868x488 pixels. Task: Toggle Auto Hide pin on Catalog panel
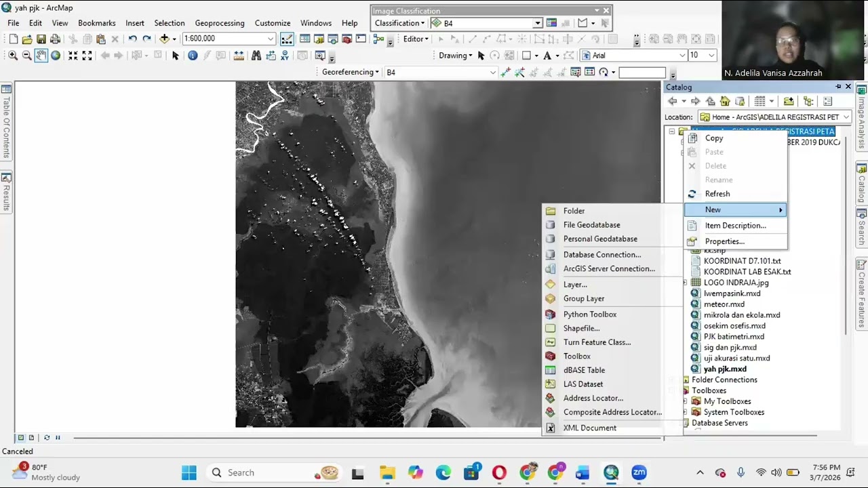click(838, 87)
